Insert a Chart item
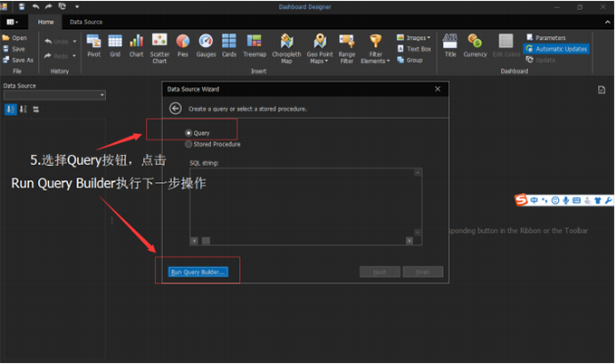Viewport: 616px width, 364px height. [x=136, y=46]
